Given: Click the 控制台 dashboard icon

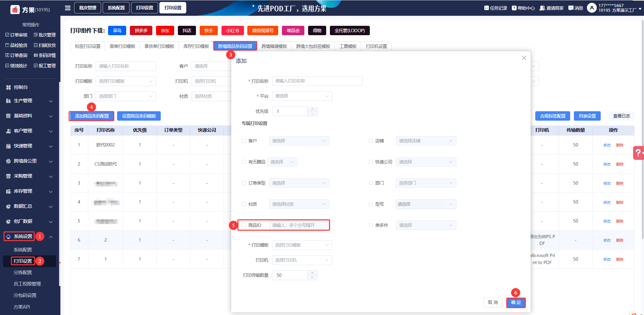Looking at the screenshot, I should 8,87.
